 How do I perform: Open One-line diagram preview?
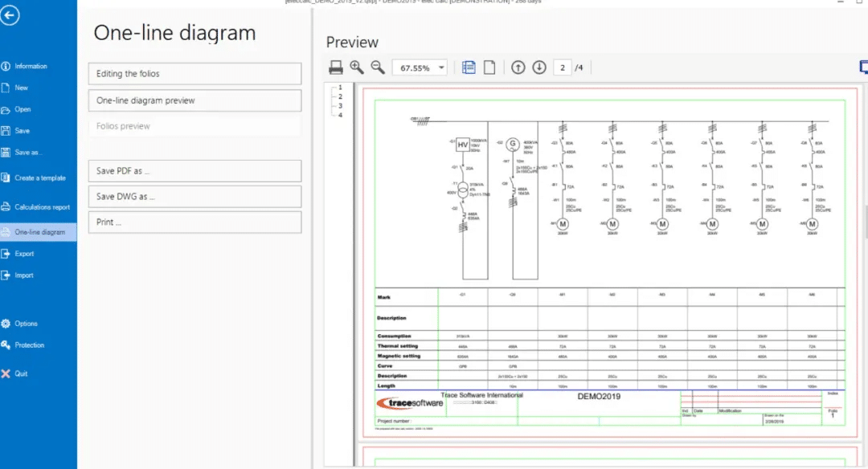coord(194,100)
